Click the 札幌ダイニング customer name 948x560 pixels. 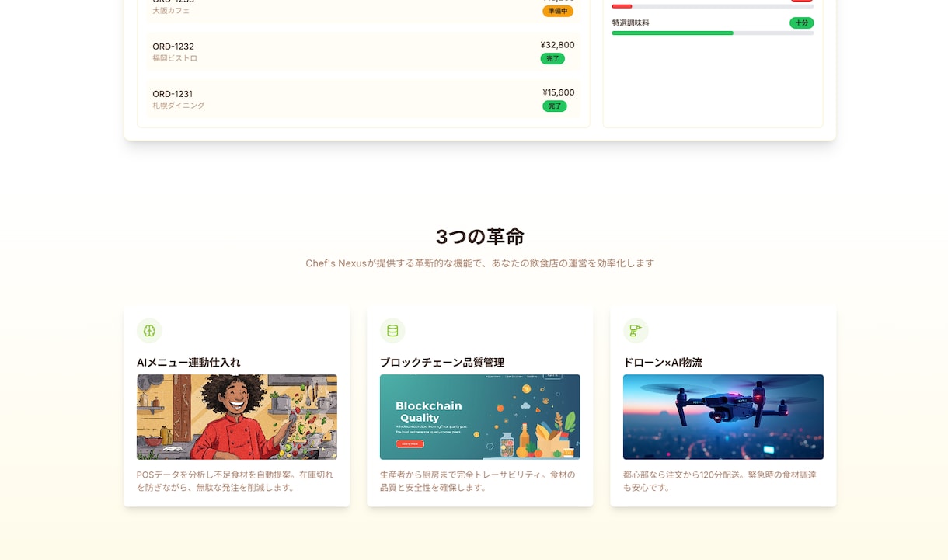coord(179,106)
